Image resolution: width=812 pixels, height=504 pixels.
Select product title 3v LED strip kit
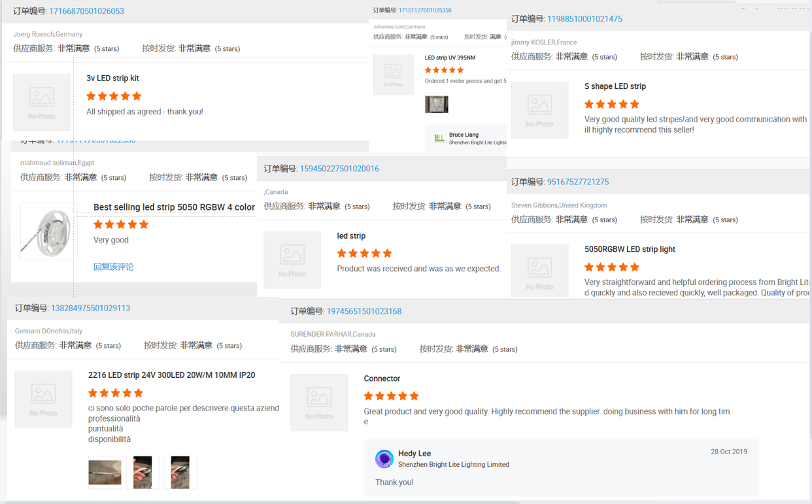point(112,78)
